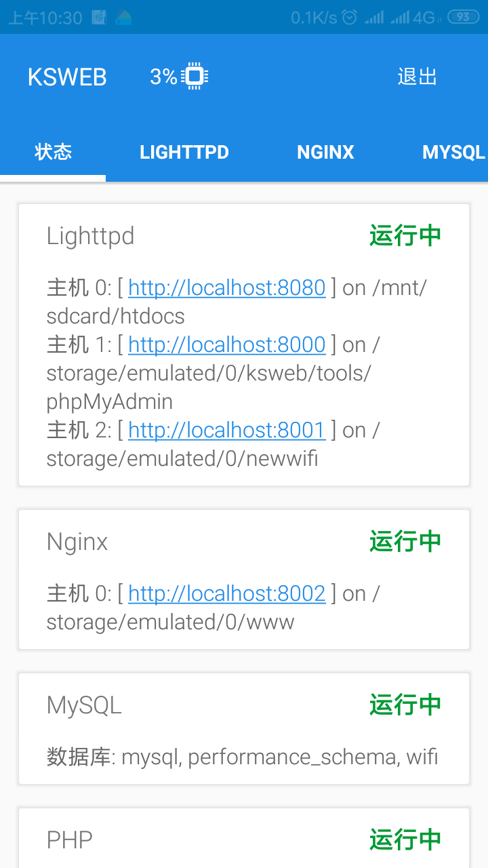
Task: Tap the CPU chip usage icon
Action: (195, 77)
